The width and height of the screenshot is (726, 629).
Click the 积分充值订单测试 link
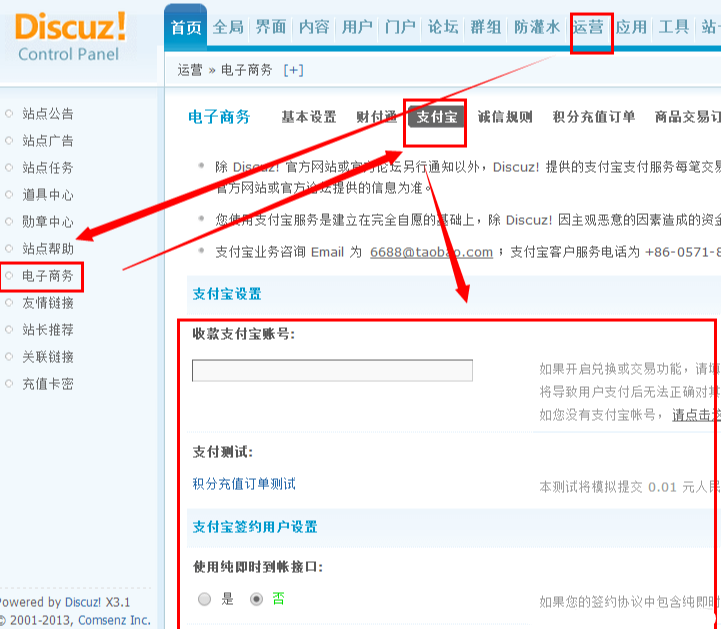coord(244,484)
